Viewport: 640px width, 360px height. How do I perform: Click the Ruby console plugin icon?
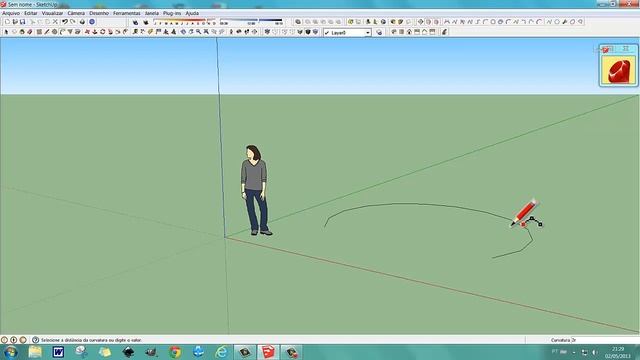618,70
